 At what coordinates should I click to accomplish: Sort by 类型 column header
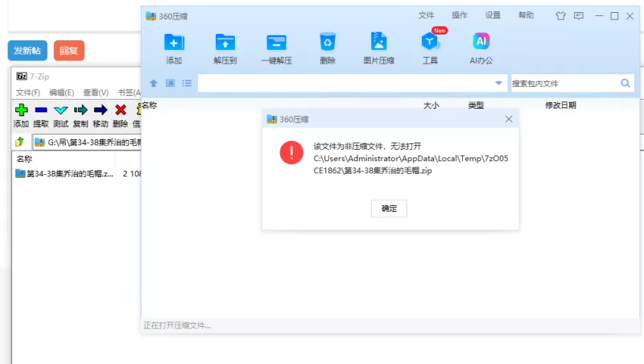(x=476, y=105)
